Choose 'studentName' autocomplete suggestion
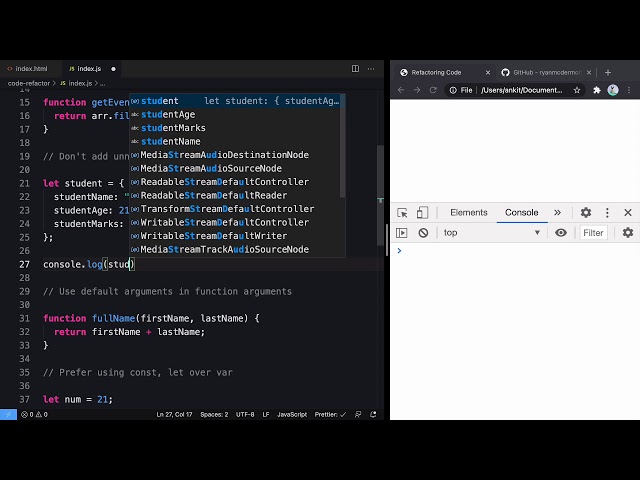Image resolution: width=640 pixels, height=480 pixels. tap(237, 141)
